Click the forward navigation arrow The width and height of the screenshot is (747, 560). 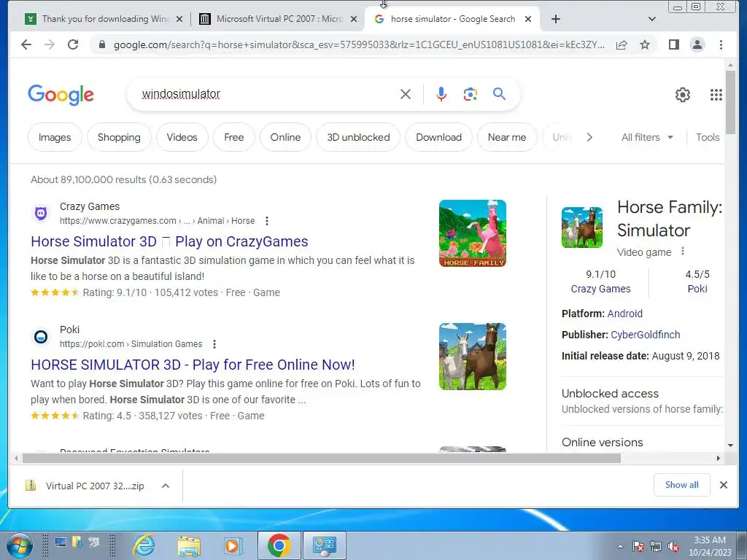pyautogui.click(x=50, y=44)
